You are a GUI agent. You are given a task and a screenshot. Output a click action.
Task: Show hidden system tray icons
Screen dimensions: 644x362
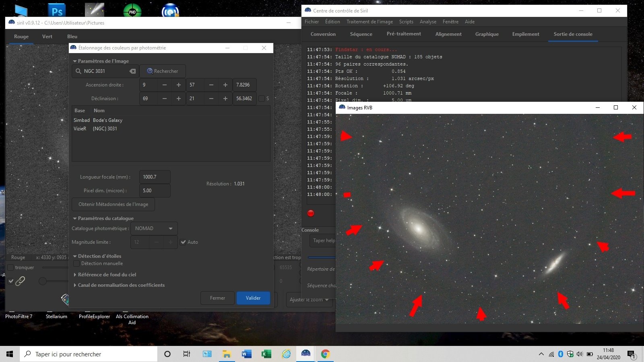tap(541, 354)
